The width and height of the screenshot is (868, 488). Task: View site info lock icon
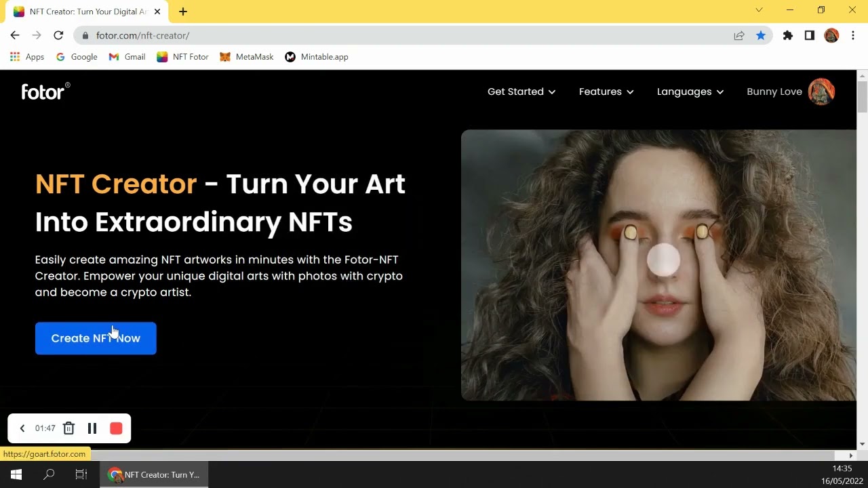[85, 35]
